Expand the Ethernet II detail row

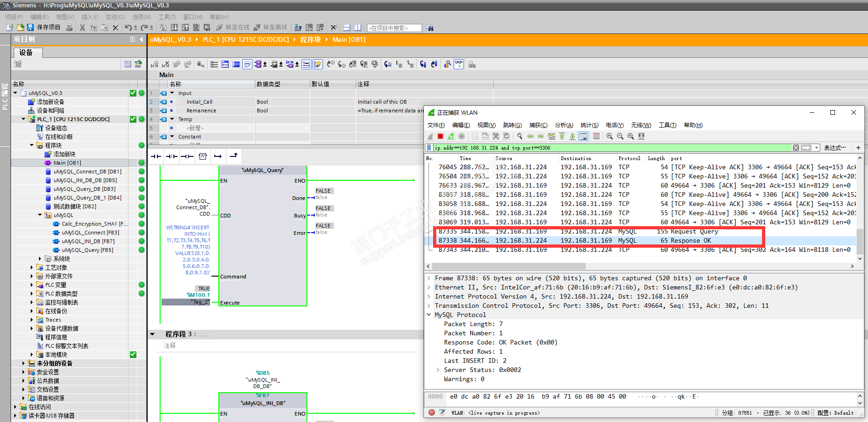pos(429,287)
